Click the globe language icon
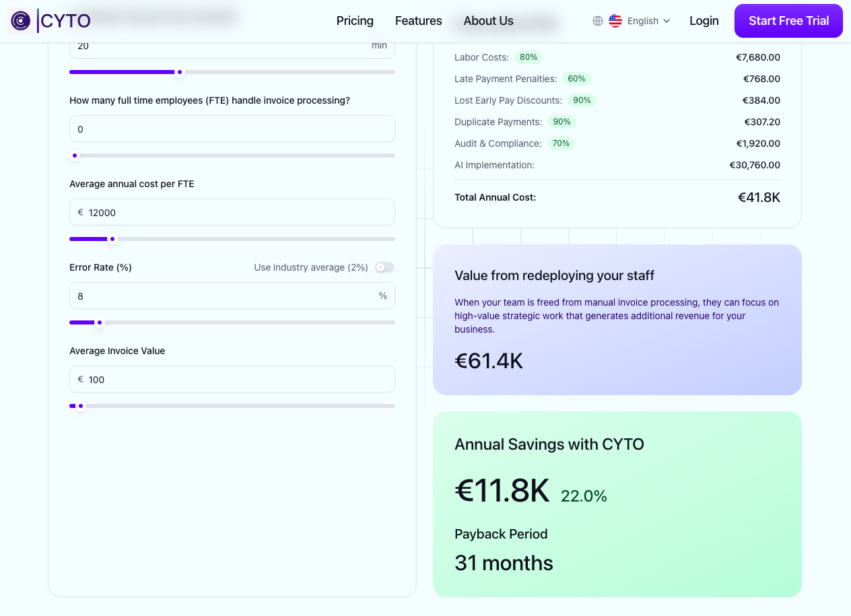The height and width of the screenshot is (616, 851). click(x=597, y=21)
